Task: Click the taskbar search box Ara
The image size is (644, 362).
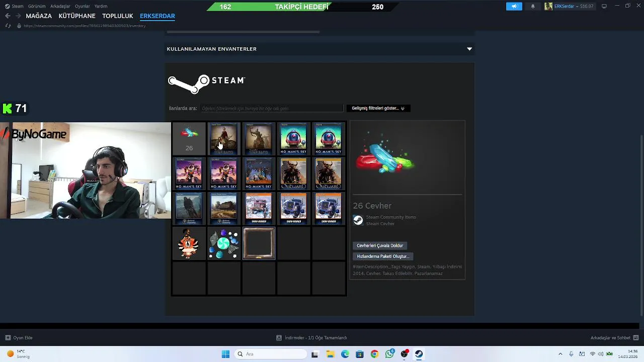Action: coord(272,354)
